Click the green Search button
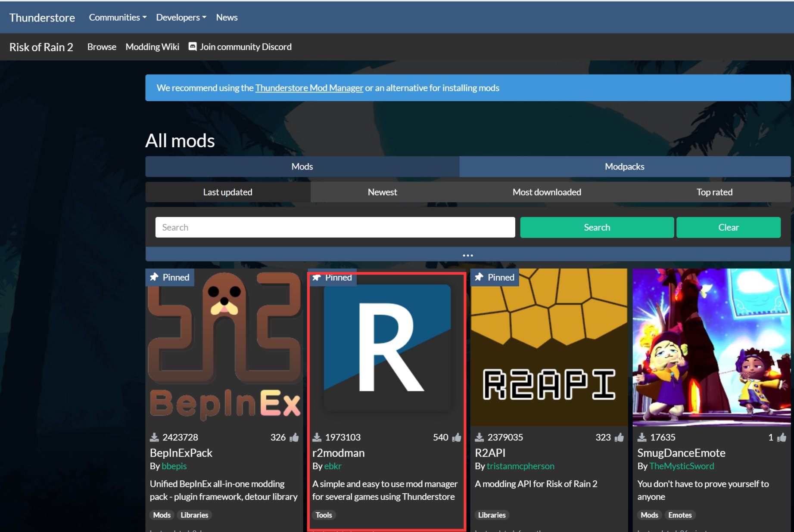 coord(597,227)
